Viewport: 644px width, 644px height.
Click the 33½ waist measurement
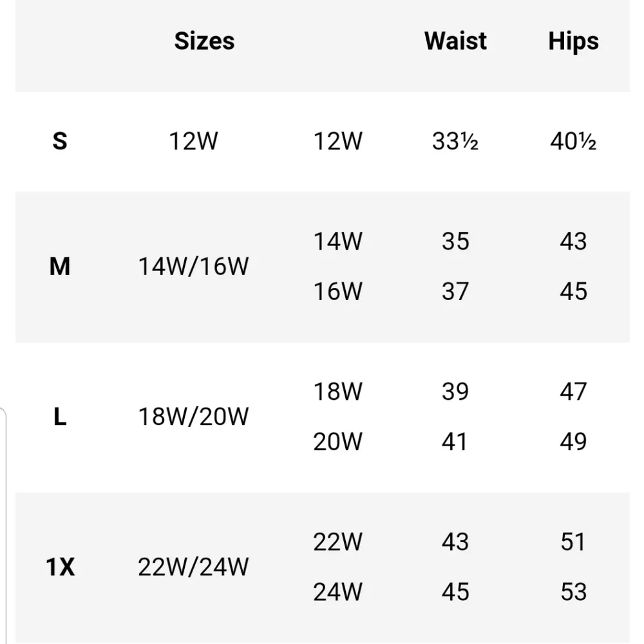tap(455, 141)
